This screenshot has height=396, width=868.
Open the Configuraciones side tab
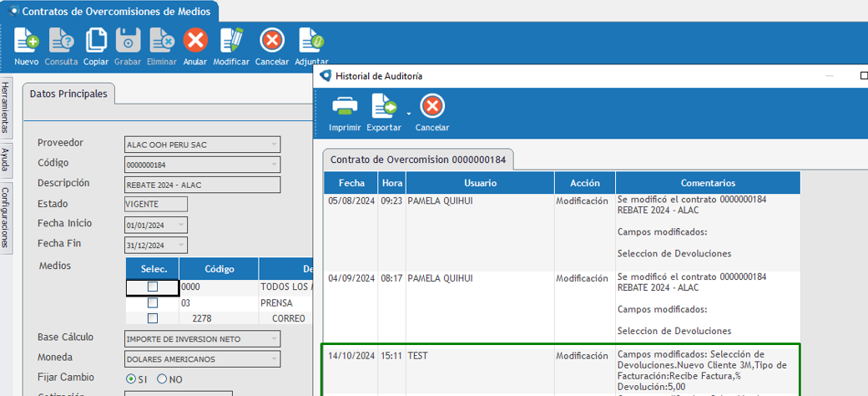coord(6,217)
